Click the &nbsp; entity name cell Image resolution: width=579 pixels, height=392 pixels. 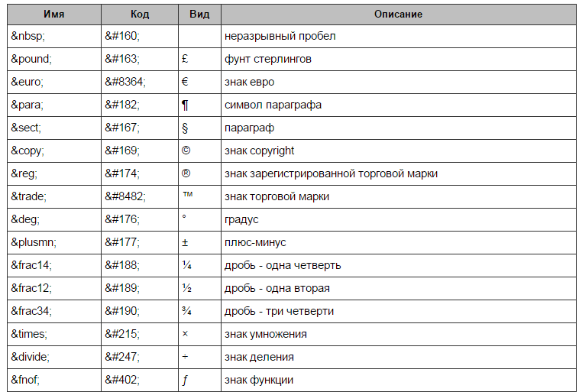click(54, 36)
